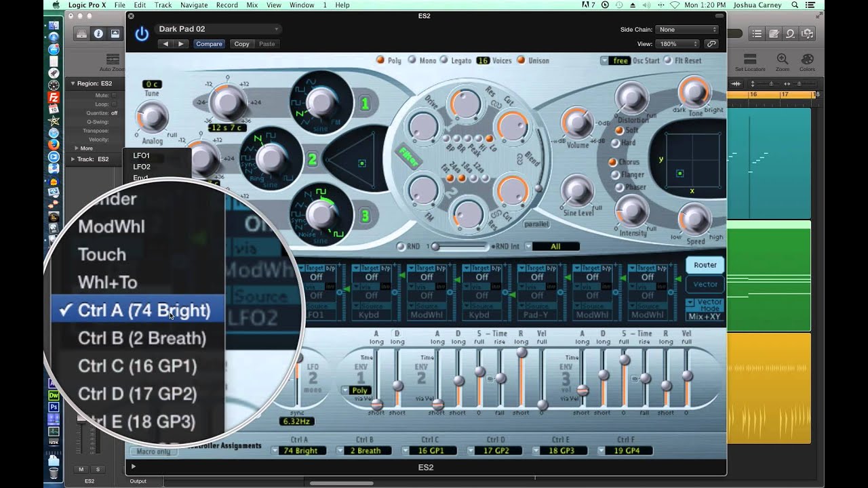Image resolution: width=868 pixels, height=488 pixels.
Task: Open the Loop Browser button
Action: click(790, 34)
